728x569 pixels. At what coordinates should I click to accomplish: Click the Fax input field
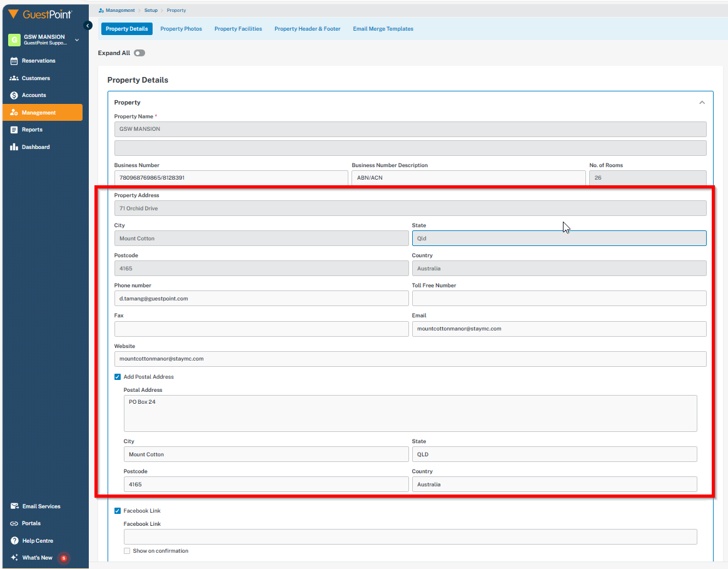[261, 329]
